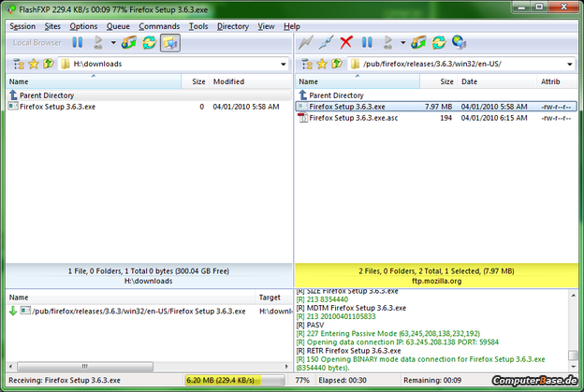Click queue Name column header

130,298
